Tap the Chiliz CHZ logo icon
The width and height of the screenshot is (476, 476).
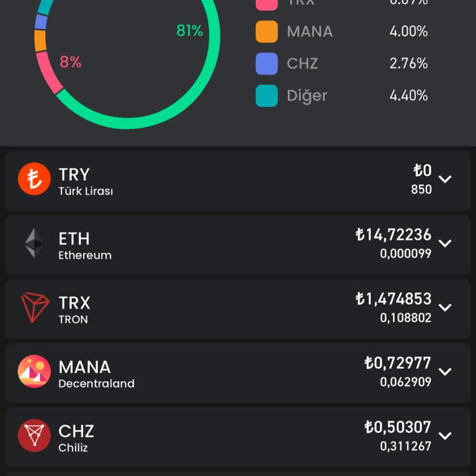34,436
